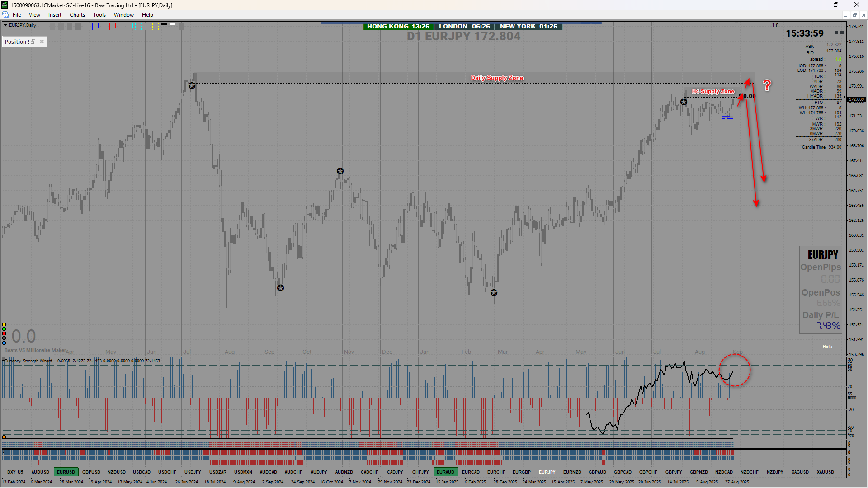Click the star marker at July 2024 high
Image resolution: width=868 pixels, height=488 pixels.
click(192, 86)
